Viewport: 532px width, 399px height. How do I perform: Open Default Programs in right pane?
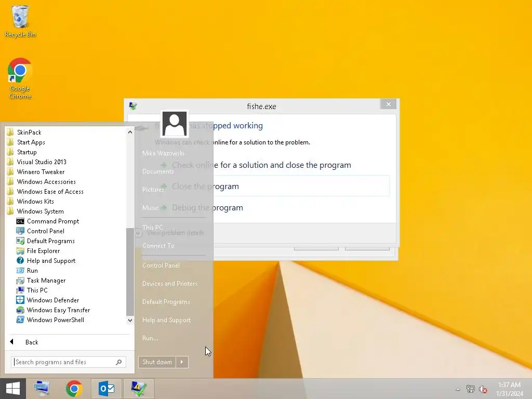pos(166,302)
